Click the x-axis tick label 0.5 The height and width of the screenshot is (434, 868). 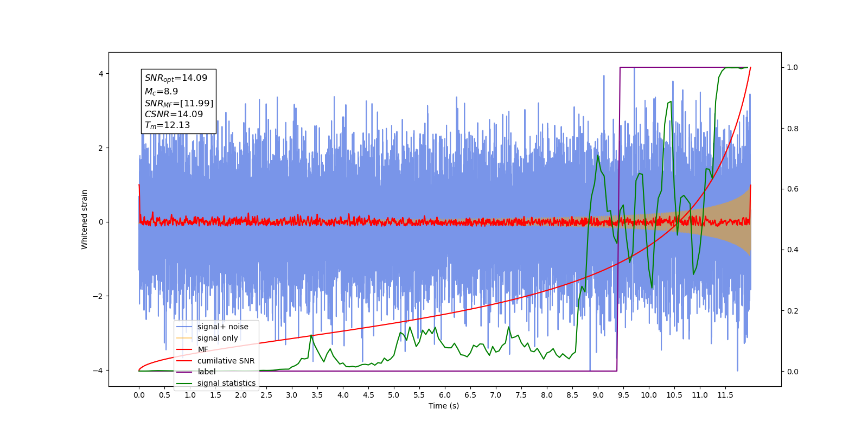(x=164, y=395)
